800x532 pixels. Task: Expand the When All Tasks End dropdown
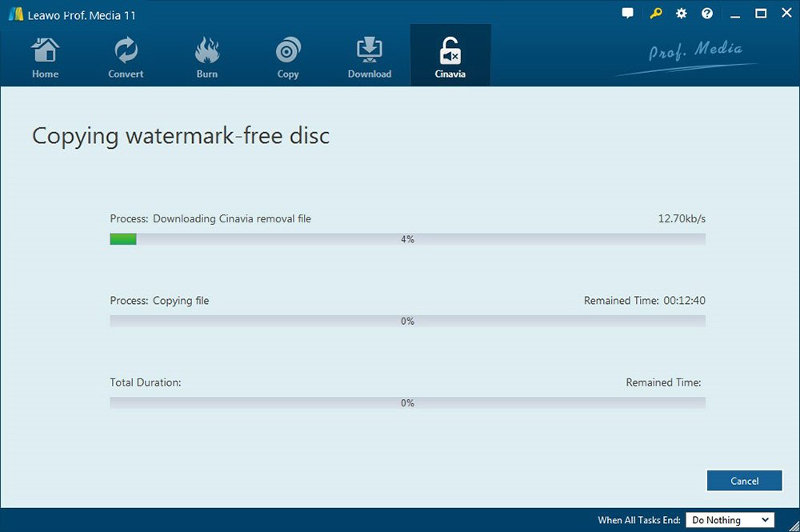(x=730, y=520)
